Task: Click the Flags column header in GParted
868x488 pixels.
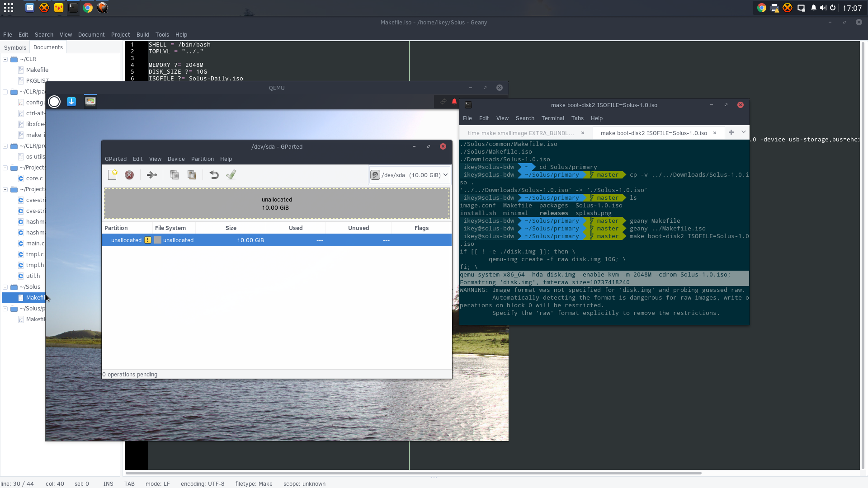Action: [x=421, y=228]
